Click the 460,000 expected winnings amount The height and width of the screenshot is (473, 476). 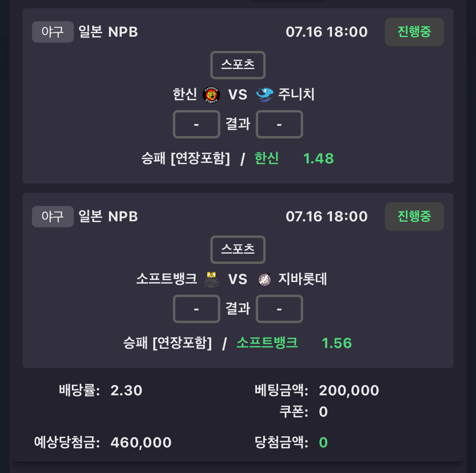click(141, 443)
